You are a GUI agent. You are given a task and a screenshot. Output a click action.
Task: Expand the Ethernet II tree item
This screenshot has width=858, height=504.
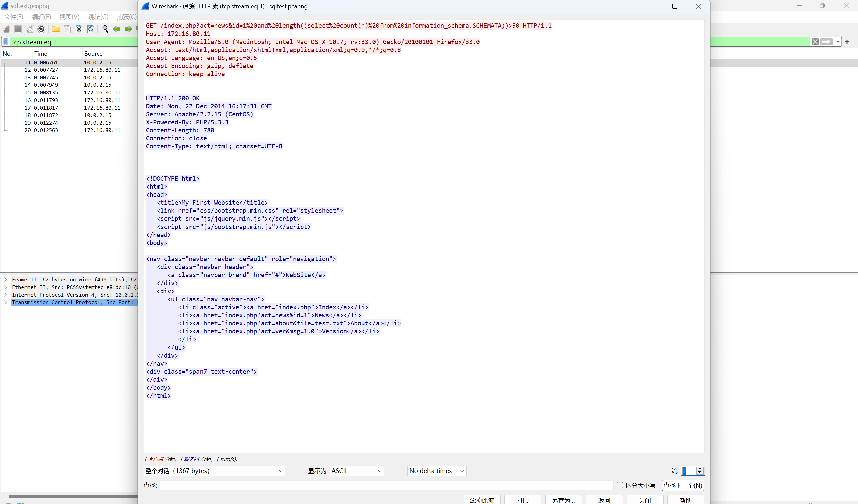(x=5, y=287)
